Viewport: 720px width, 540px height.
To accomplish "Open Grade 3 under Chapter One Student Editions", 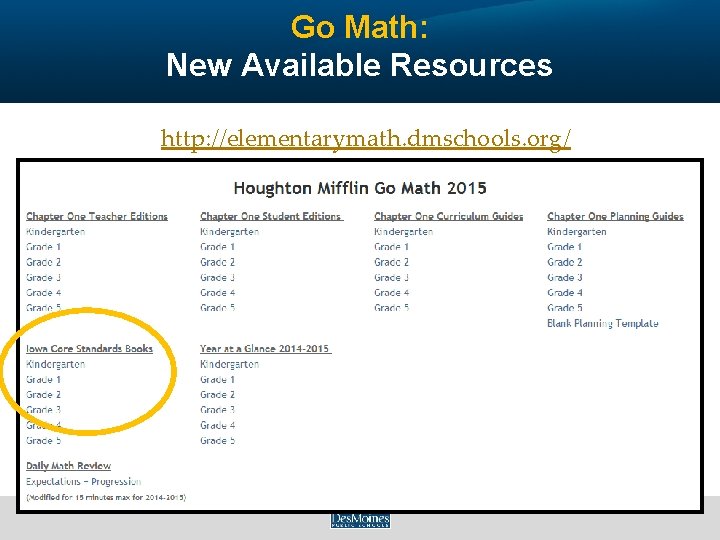I will pos(218,277).
